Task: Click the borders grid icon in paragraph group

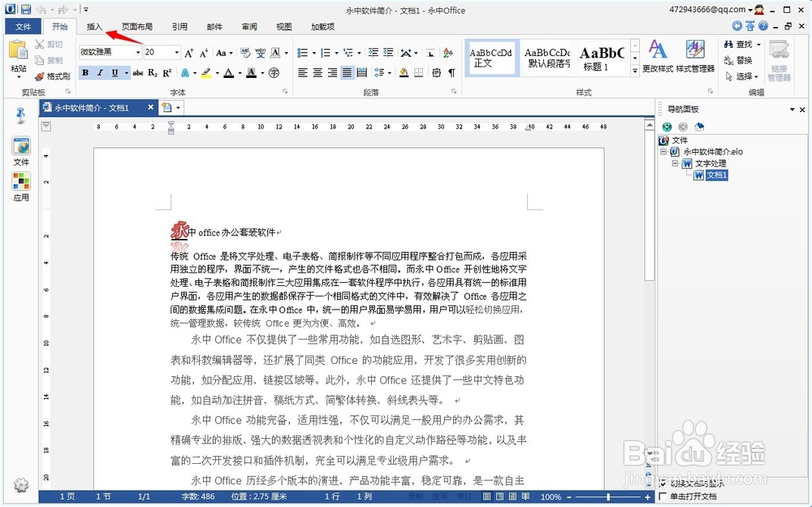Action: 418,72
